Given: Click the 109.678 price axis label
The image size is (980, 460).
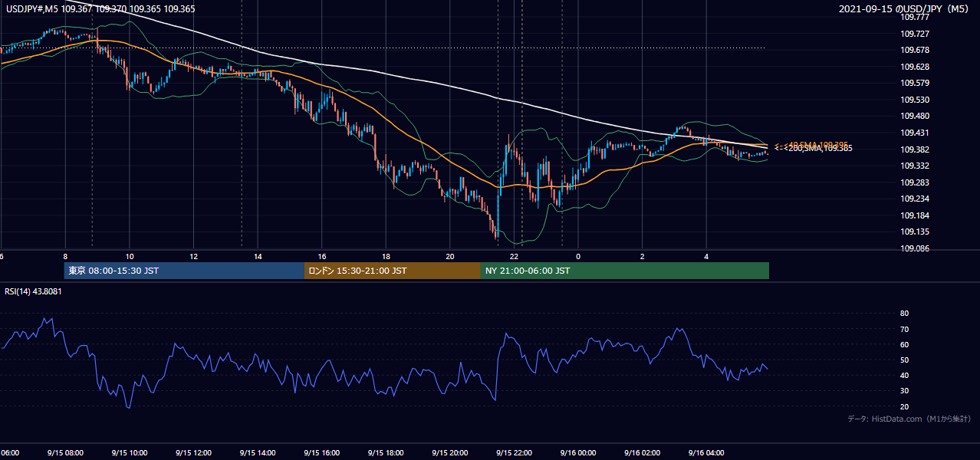Looking at the screenshot, I should point(915,51).
